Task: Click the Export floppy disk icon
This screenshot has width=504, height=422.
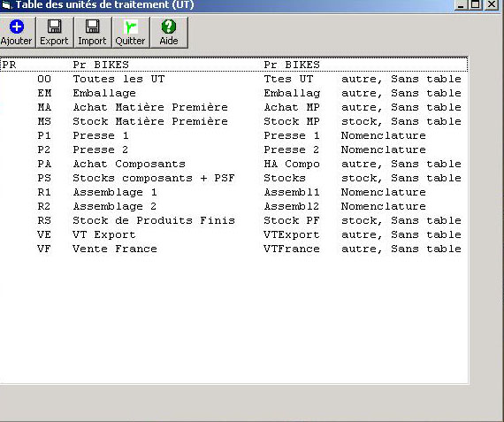Action: point(54,27)
